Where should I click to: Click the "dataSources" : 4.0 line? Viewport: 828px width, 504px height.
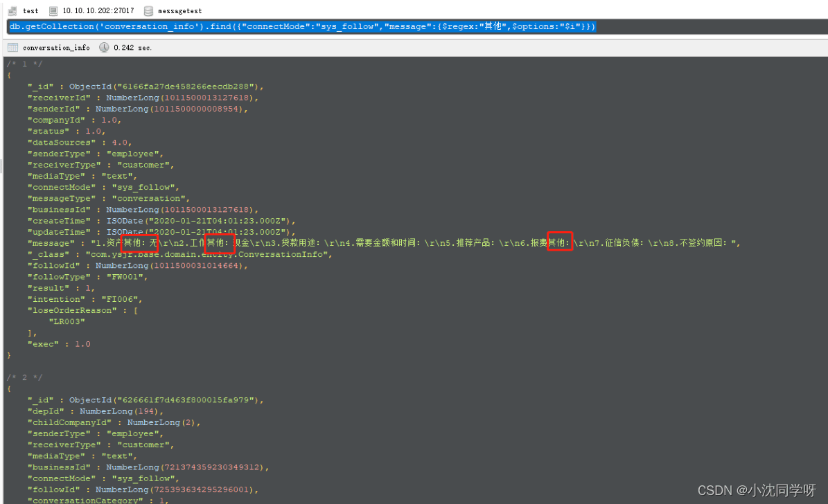80,143
